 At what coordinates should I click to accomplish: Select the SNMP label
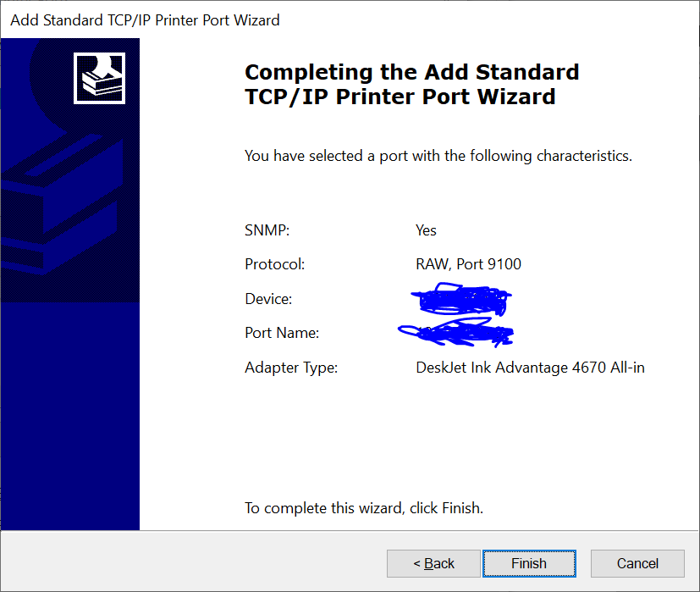[267, 230]
